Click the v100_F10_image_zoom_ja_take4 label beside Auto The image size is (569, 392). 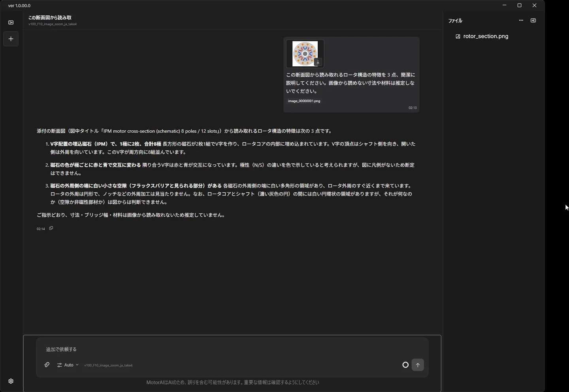(108, 366)
